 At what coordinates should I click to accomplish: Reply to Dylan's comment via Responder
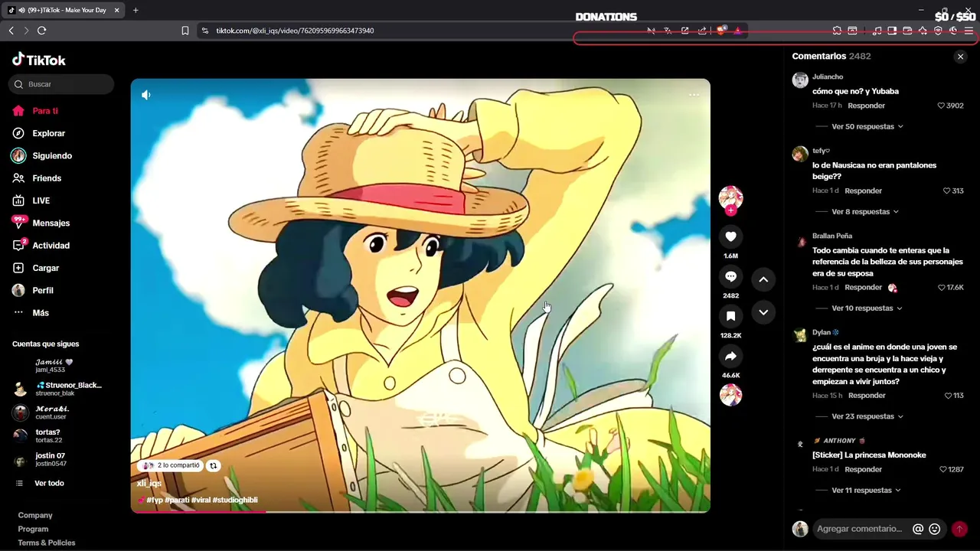pyautogui.click(x=867, y=396)
